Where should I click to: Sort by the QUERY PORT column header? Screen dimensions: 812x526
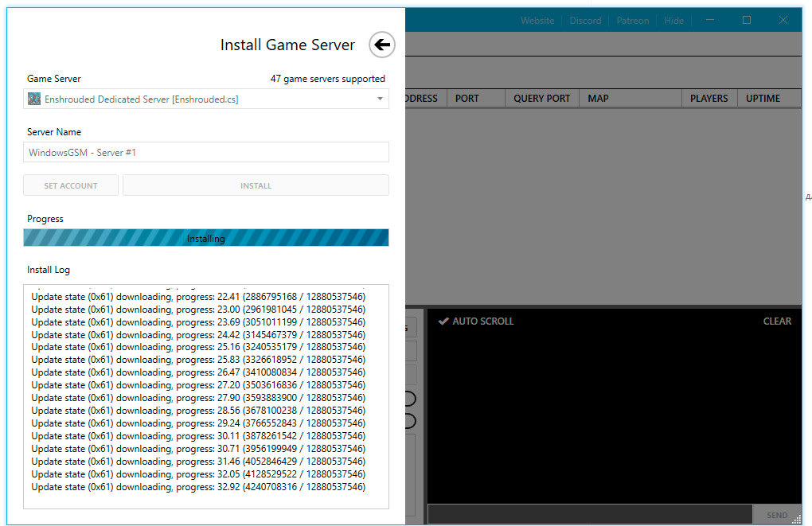pos(541,99)
